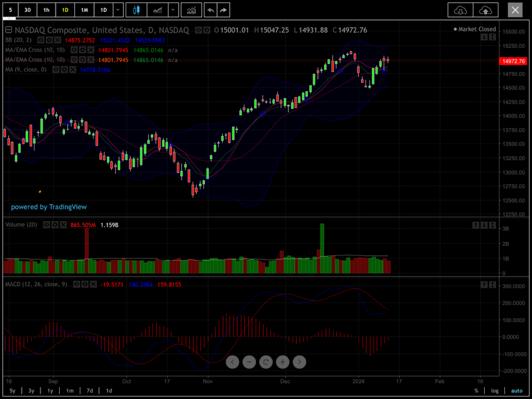Toggle the log scale option
Viewport: 532px width, 399px height.
tap(495, 391)
